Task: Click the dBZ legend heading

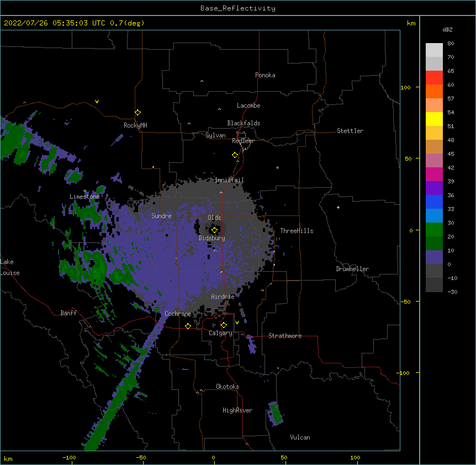Action: (447, 29)
